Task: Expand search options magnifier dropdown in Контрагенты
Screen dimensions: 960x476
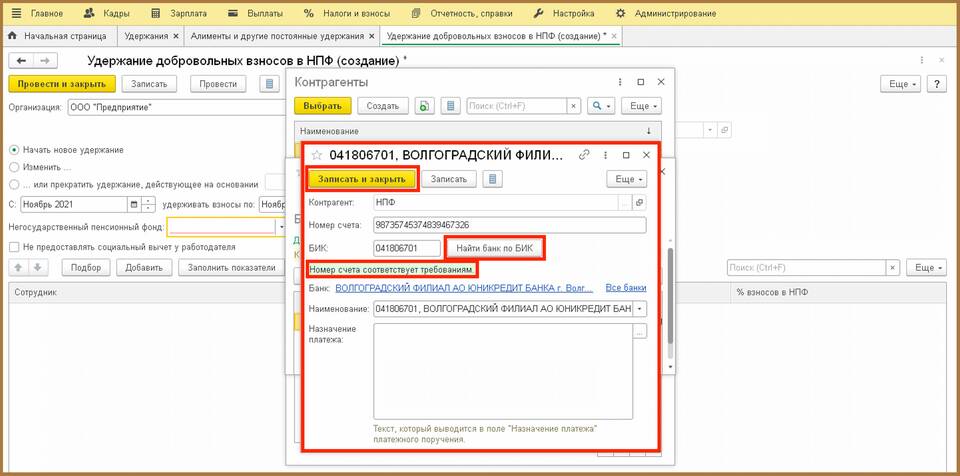Action: (x=601, y=106)
